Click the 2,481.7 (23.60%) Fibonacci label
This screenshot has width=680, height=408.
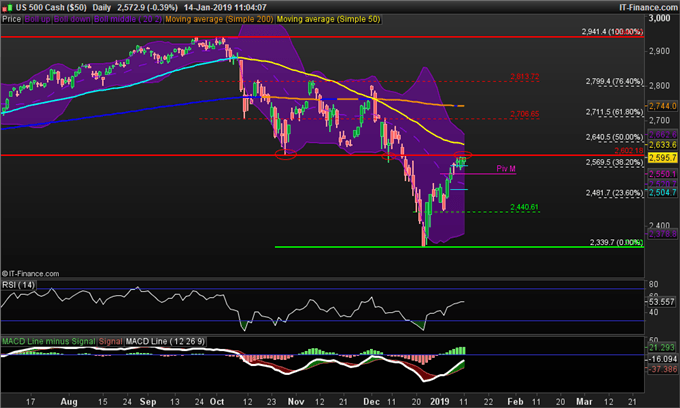click(x=615, y=193)
